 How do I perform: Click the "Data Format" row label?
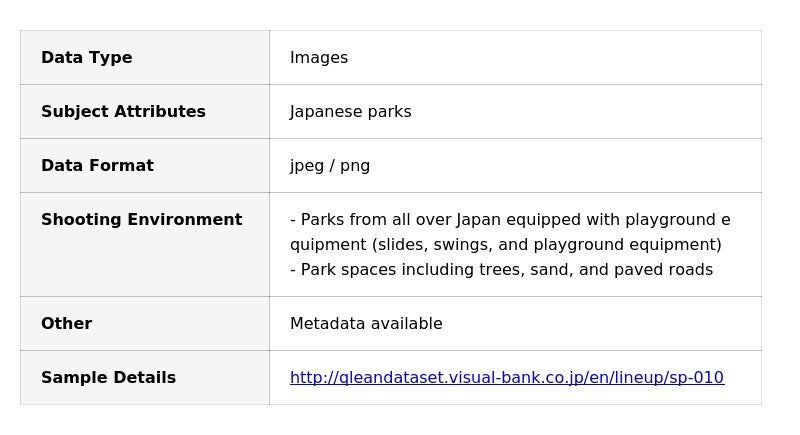97,166
